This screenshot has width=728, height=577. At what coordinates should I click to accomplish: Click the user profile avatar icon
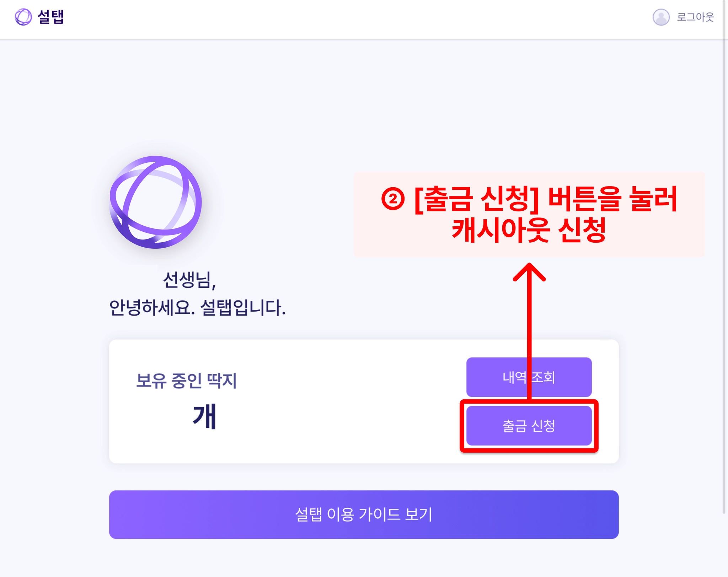[661, 17]
